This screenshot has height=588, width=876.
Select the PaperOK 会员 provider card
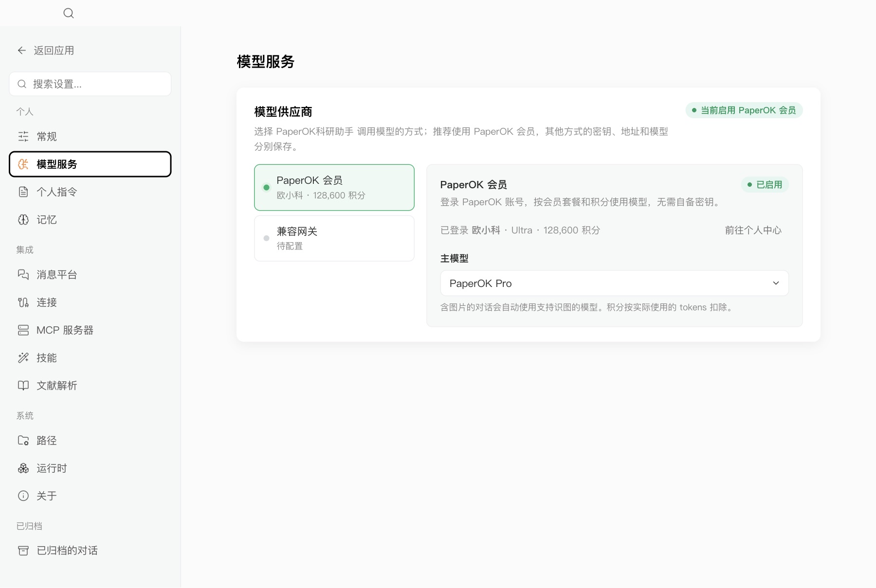point(334,187)
